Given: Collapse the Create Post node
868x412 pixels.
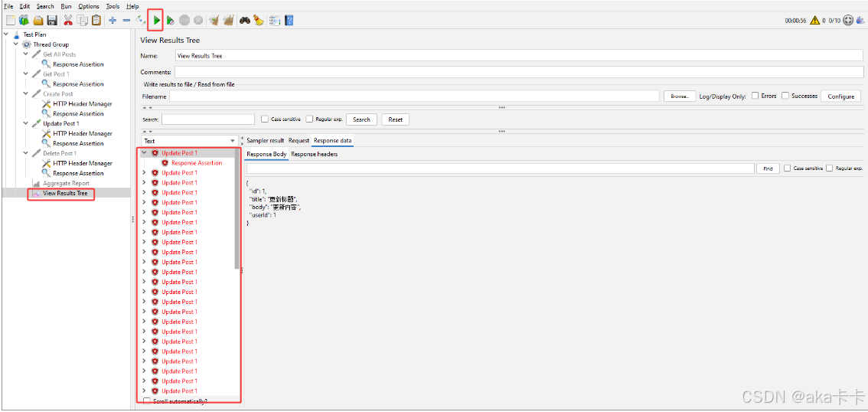Looking at the screenshot, I should click(x=26, y=94).
